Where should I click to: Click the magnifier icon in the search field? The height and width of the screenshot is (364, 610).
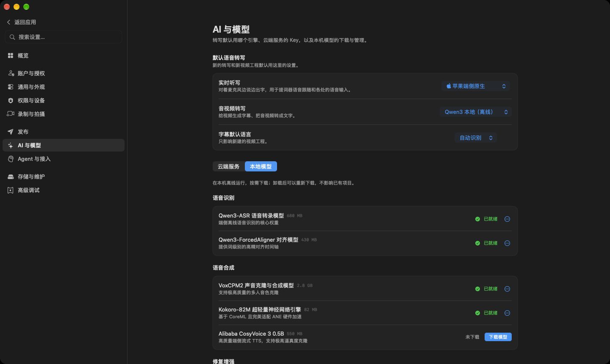coord(12,37)
